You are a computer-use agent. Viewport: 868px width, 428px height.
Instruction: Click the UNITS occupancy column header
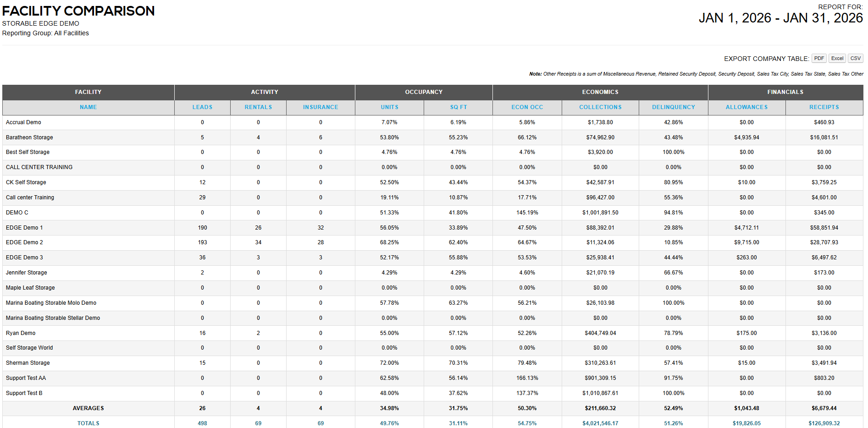pyautogui.click(x=389, y=107)
